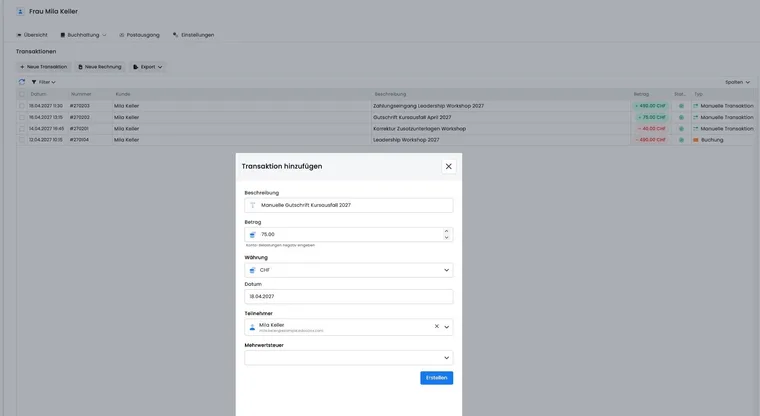Click the Übersicht tab icon

(19, 35)
